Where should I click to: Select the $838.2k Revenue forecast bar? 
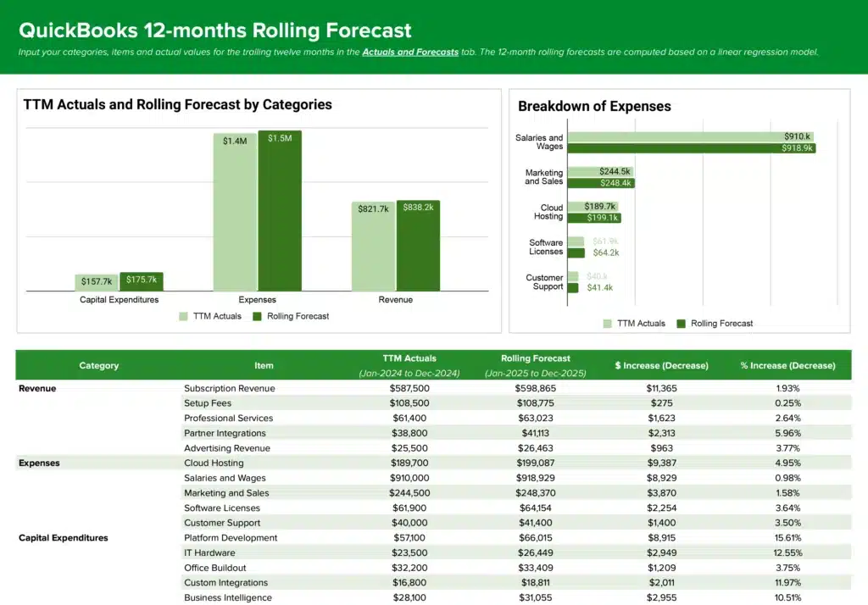coord(418,246)
